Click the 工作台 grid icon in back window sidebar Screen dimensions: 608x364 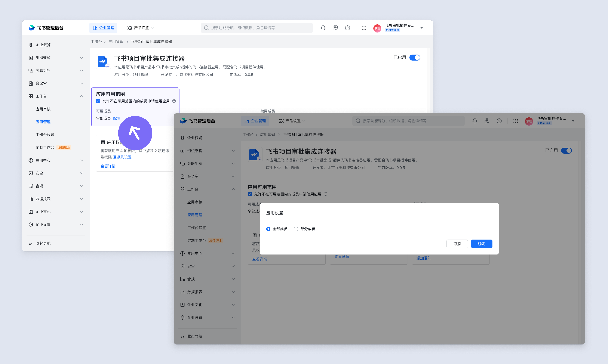pyautogui.click(x=31, y=96)
